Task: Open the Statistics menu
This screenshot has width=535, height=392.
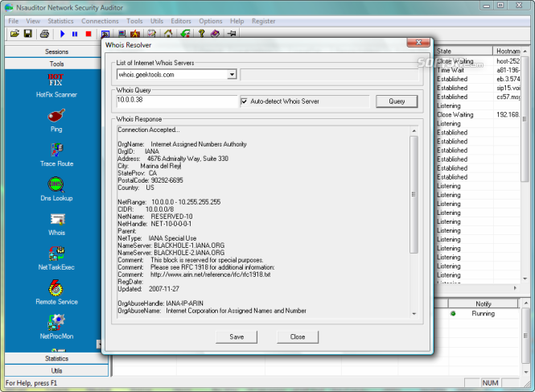Action: tap(60, 21)
